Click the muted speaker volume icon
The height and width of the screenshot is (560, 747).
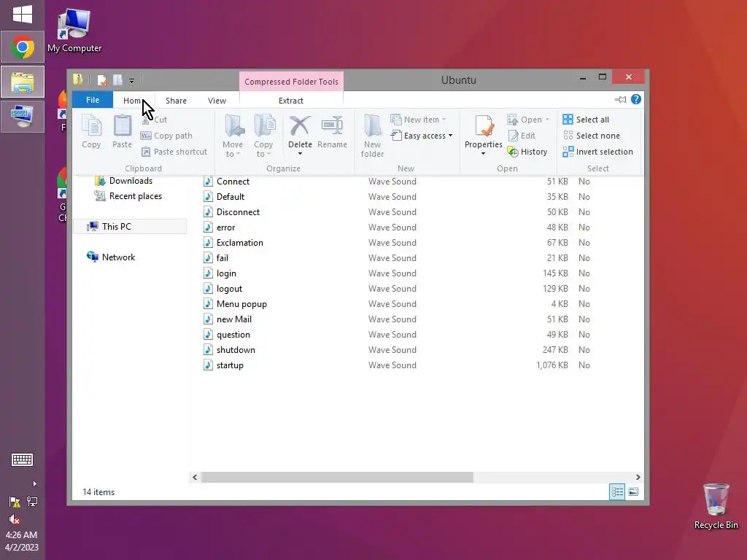tap(15, 519)
